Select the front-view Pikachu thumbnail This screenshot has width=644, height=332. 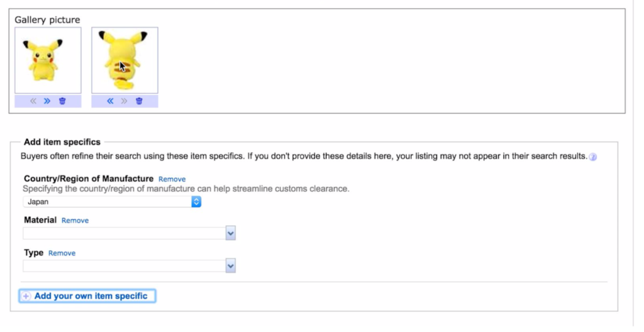48,60
